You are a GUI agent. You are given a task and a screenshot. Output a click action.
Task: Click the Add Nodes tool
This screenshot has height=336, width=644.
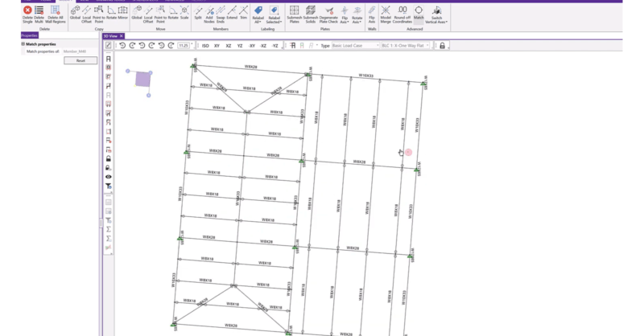click(209, 12)
